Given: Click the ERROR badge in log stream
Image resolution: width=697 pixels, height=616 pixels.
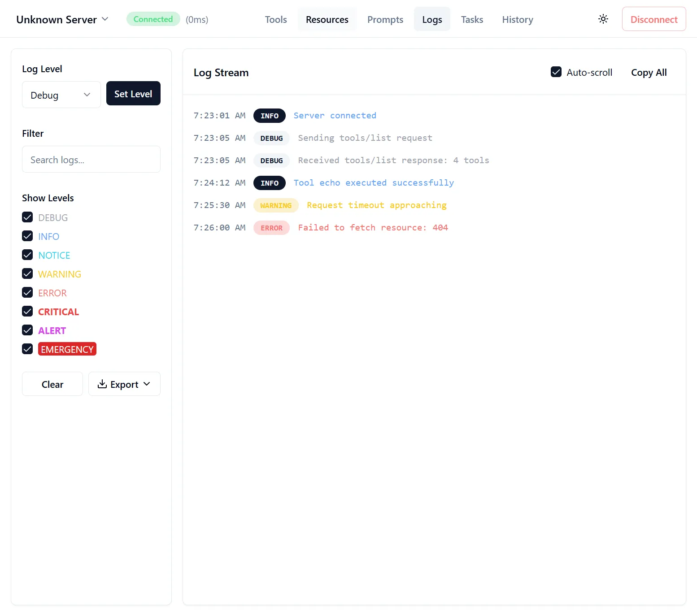Looking at the screenshot, I should point(271,228).
